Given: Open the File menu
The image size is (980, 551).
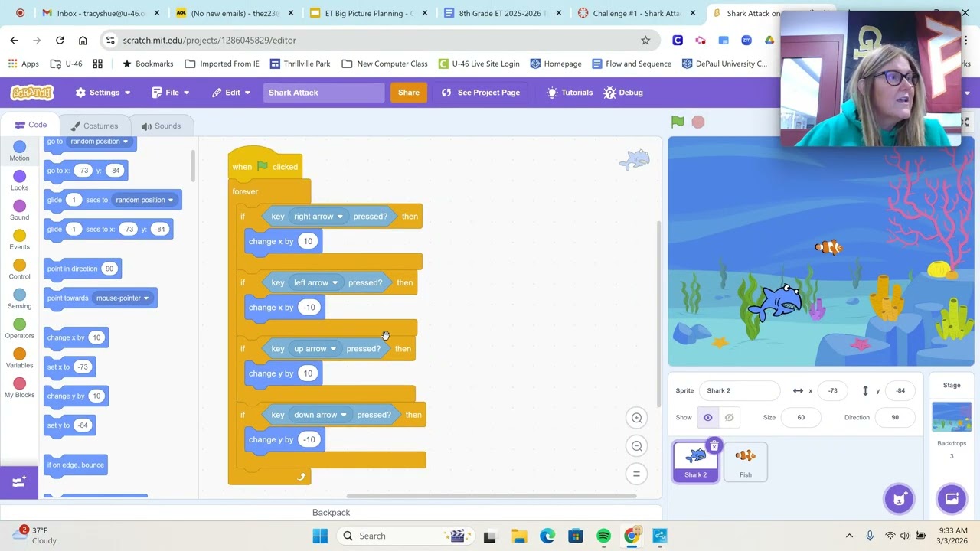Looking at the screenshot, I should (x=171, y=93).
